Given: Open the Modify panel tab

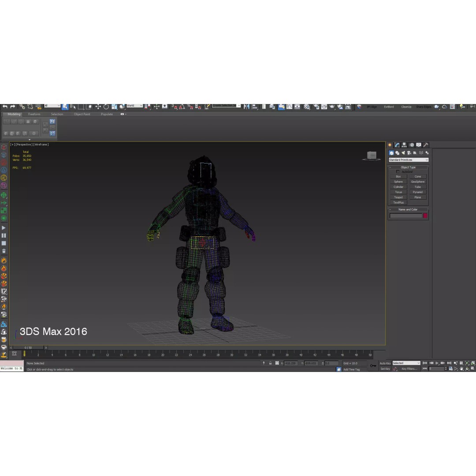Looking at the screenshot, I should [397, 145].
